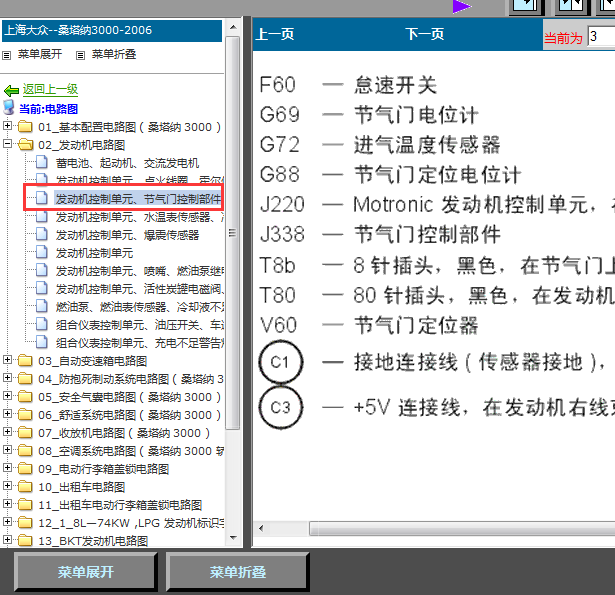Screen dimensions: 615x595
Task: Click the folder icon of 09_电动行李箱盖锁电路图
Action: pyautogui.click(x=25, y=469)
